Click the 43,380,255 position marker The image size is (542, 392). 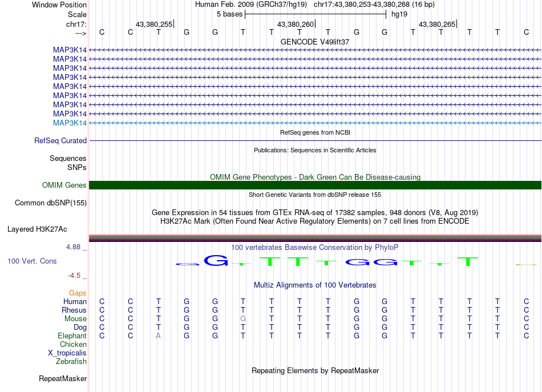[x=154, y=24]
